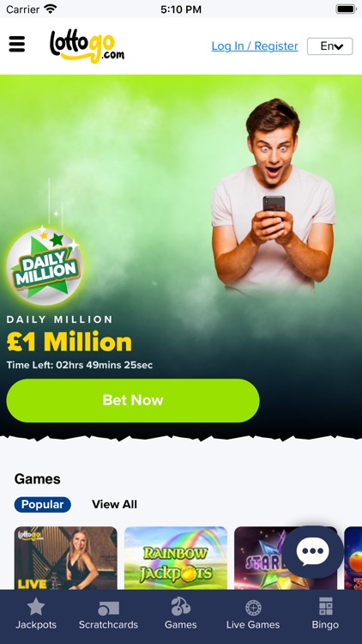Screen dimensions: 362x644
Task: Tap the Games cherries icon
Action: [x=181, y=606]
